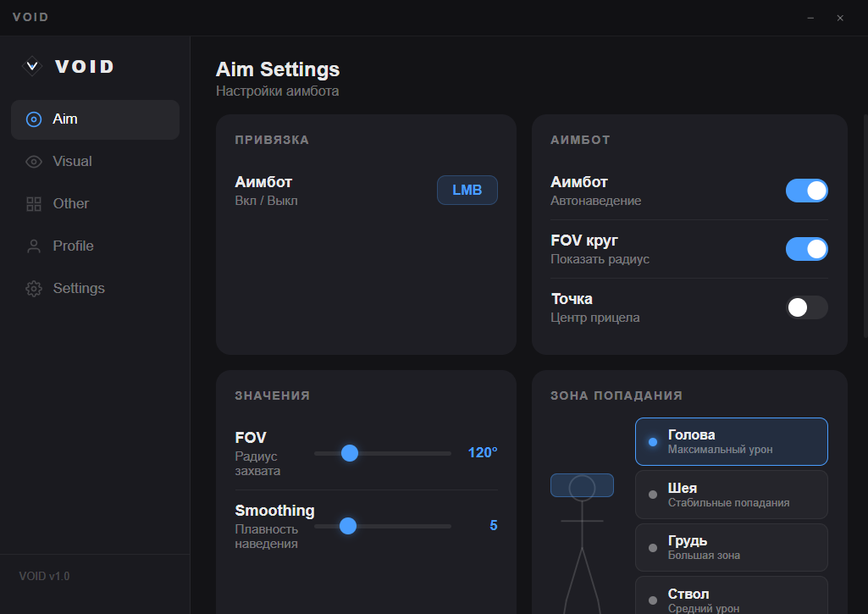The width and height of the screenshot is (868, 614).
Task: Select the Грудь hit zone option
Action: 732,548
